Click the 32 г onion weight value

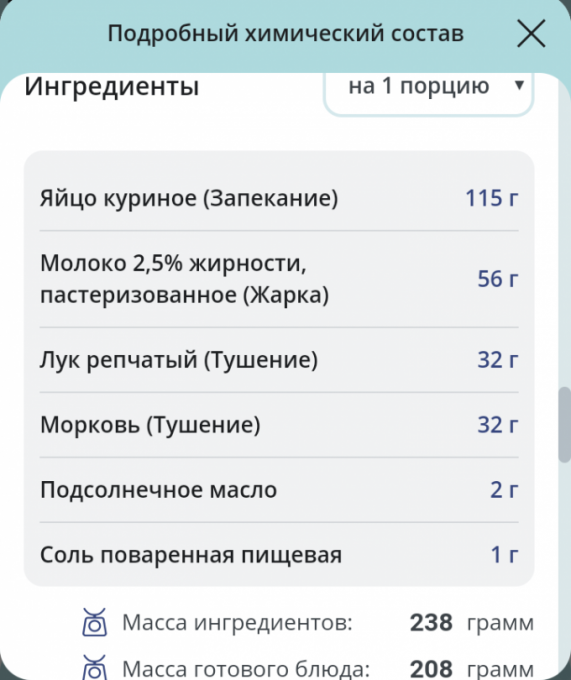tap(498, 360)
